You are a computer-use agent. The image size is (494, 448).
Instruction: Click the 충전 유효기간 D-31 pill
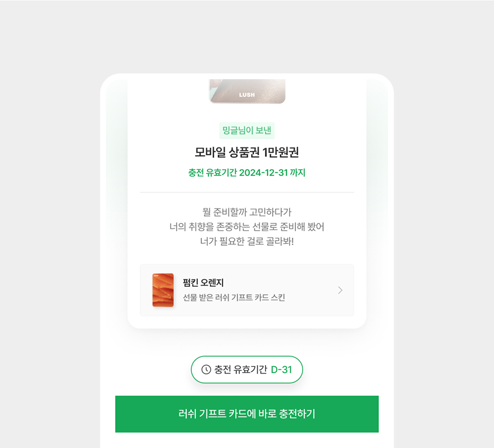(247, 370)
